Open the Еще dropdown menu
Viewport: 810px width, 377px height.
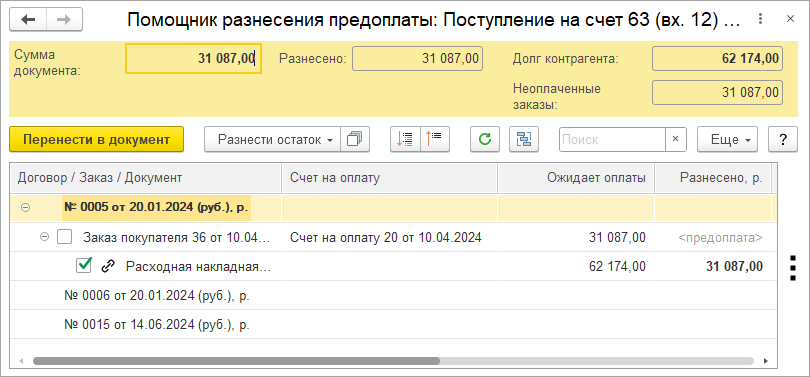[727, 139]
